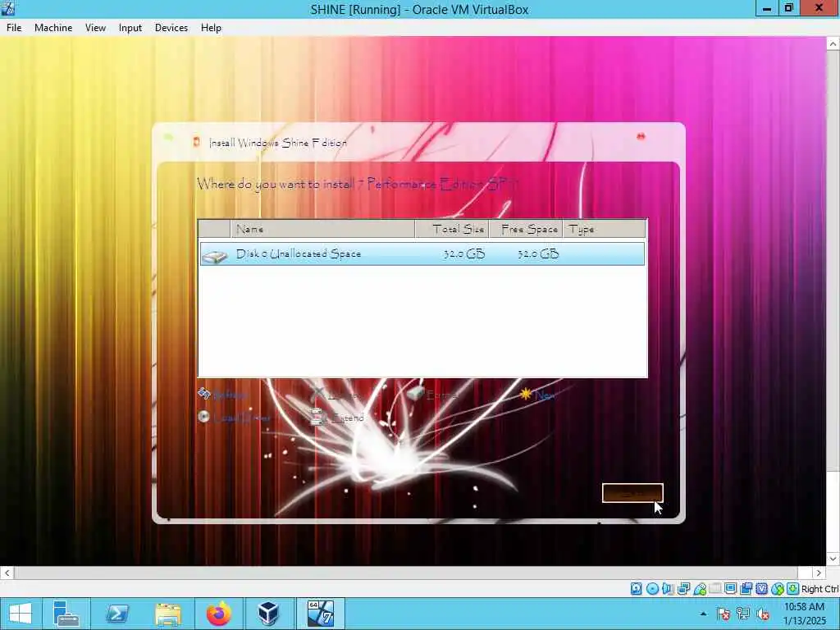Open the Help menu
This screenshot has width=840, height=630.
pyautogui.click(x=211, y=28)
